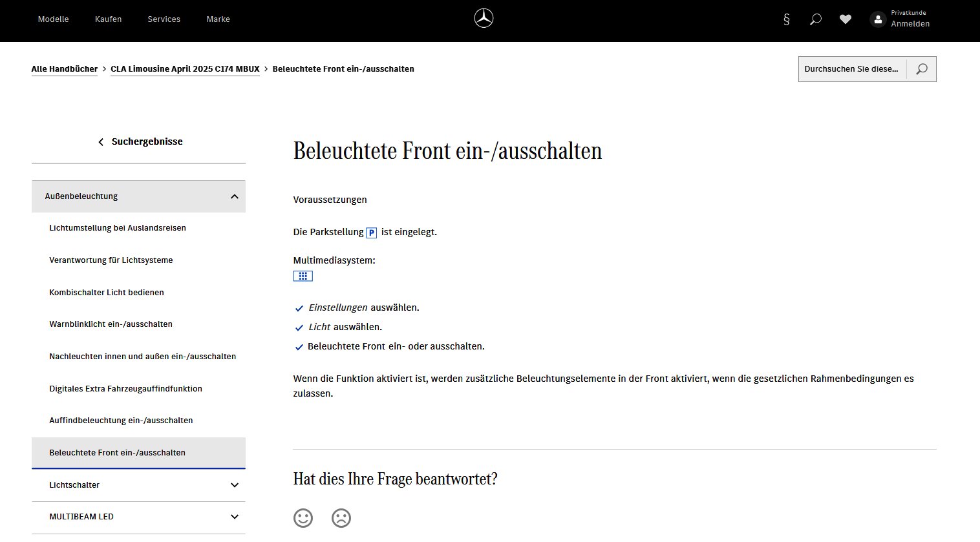
Task: Open the legal notice paragraph icon
Action: (786, 19)
